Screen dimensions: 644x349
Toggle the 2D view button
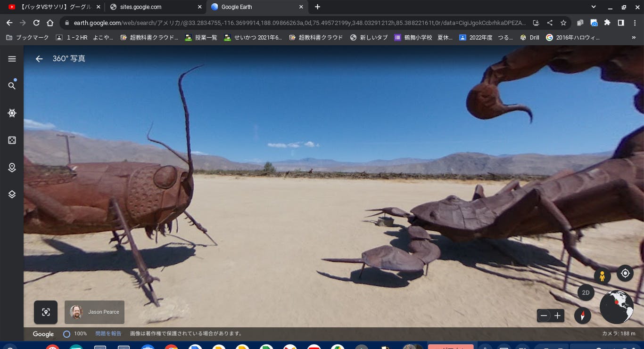(586, 292)
